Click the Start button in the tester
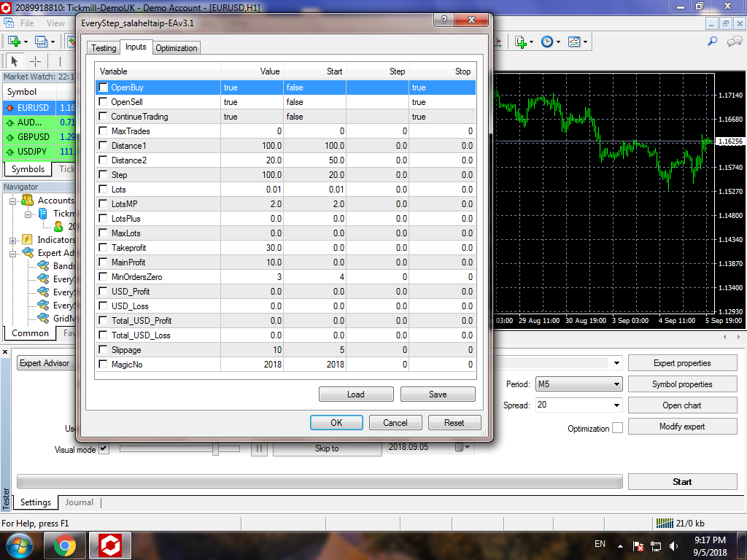 682,481
